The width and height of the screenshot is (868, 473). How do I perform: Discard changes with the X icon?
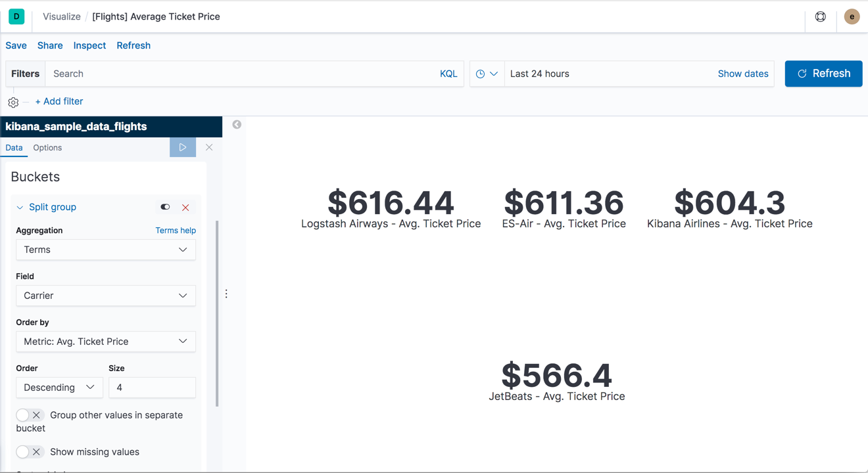click(209, 147)
